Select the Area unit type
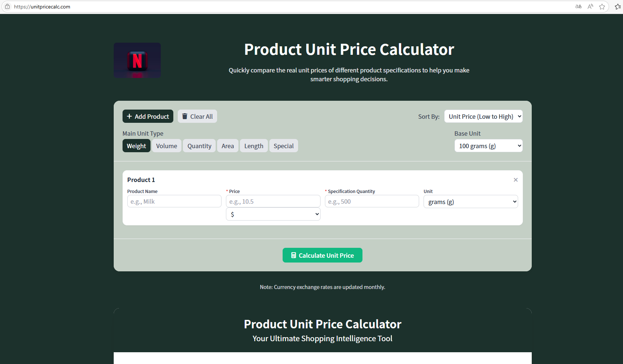The height and width of the screenshot is (364, 623). tap(227, 146)
